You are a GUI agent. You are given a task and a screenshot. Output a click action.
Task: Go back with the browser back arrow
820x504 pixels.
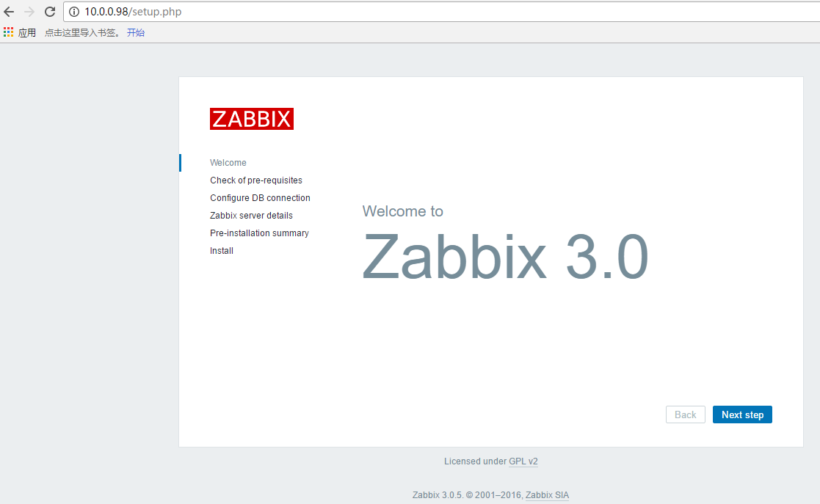click(9, 12)
